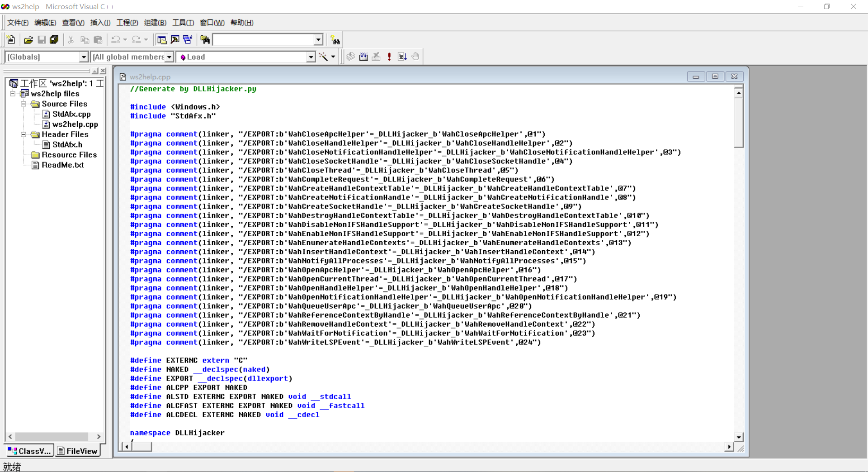Open the Redo history dropdown arrow
This screenshot has width=868, height=472.
146,40
